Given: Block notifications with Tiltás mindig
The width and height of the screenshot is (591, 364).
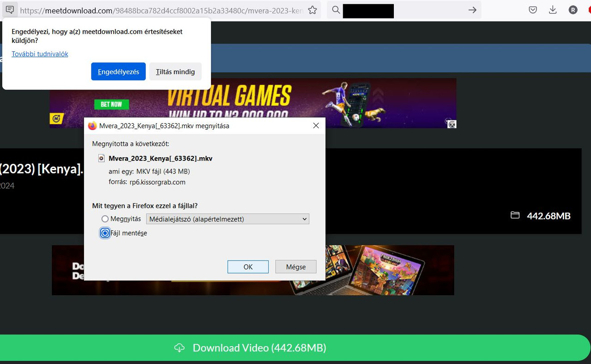Looking at the screenshot, I should [175, 72].
